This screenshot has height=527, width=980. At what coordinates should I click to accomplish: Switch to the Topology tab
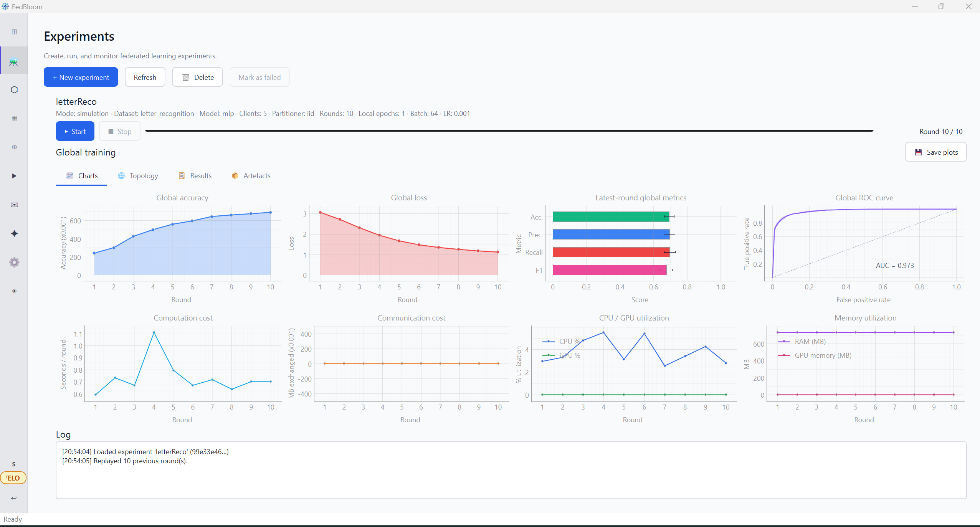pos(138,175)
